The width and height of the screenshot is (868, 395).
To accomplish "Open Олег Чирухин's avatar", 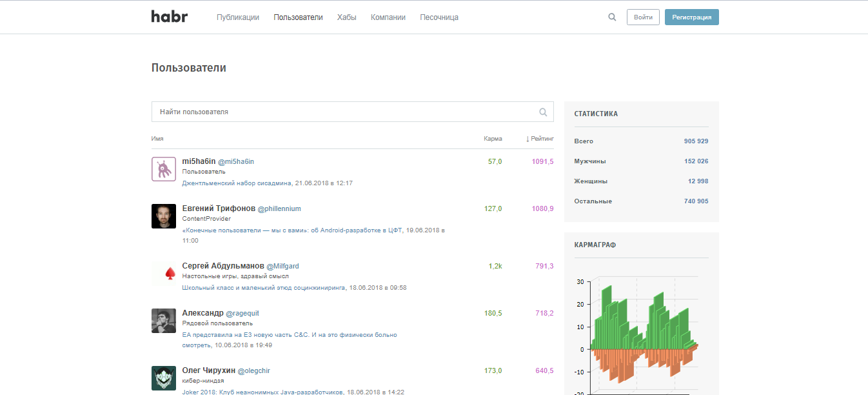I will click(x=164, y=378).
